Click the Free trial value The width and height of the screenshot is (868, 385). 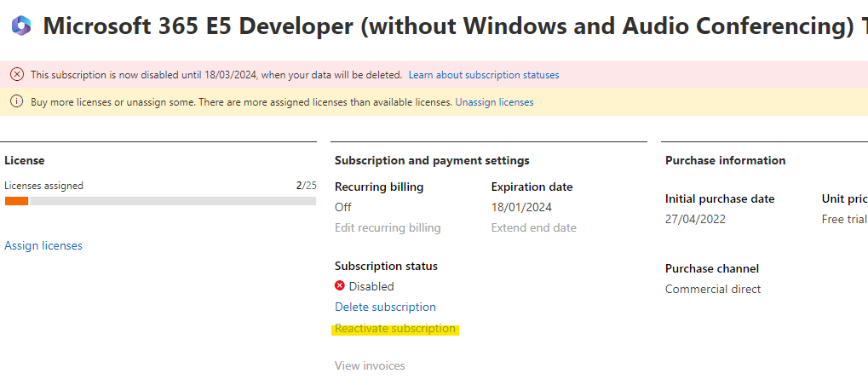pos(844,219)
